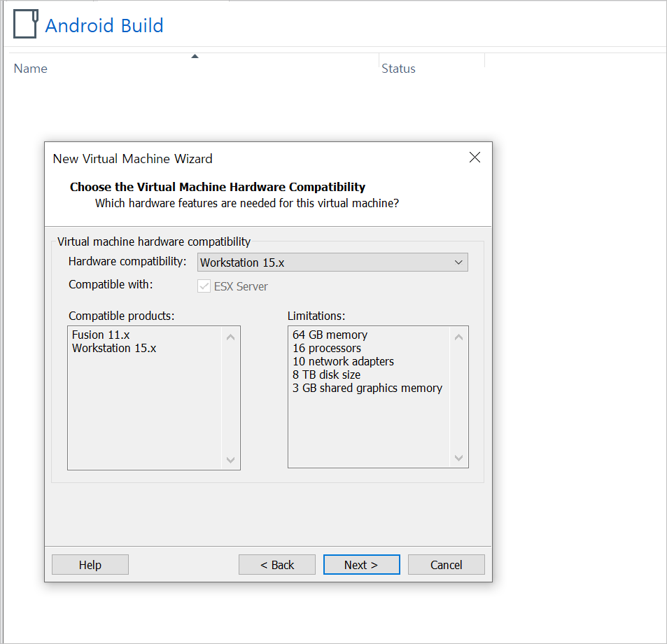Click 3 GB shared graphics memory entry
The height and width of the screenshot is (644, 667).
pos(367,388)
